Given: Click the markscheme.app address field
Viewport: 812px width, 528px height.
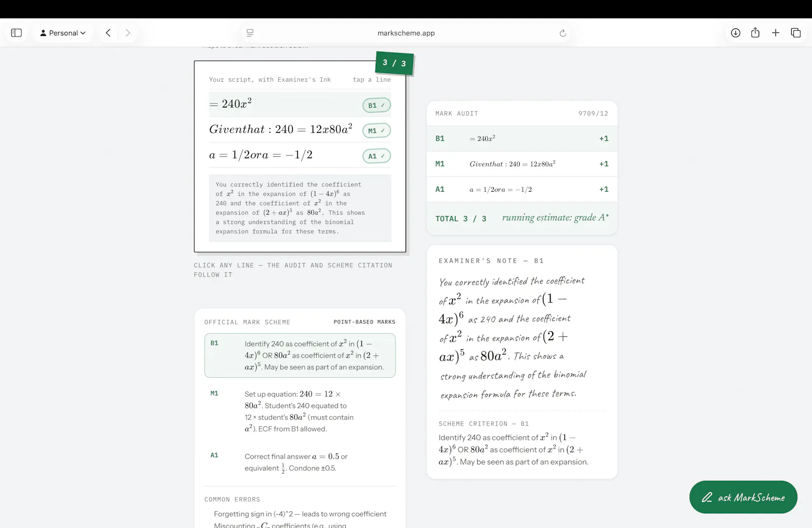Looking at the screenshot, I should [406, 33].
